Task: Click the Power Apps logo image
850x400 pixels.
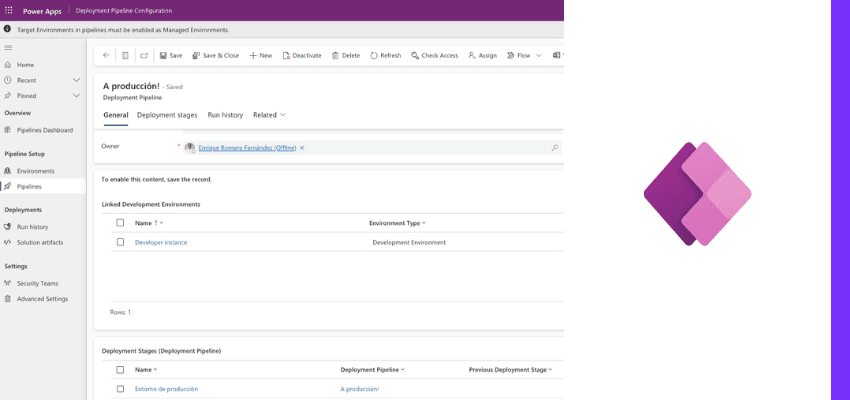Action: click(x=697, y=194)
